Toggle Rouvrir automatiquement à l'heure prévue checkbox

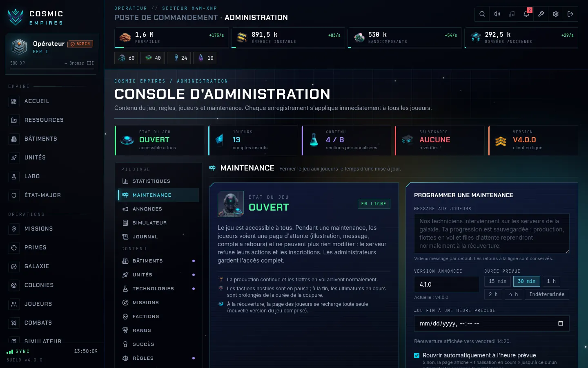(x=417, y=356)
